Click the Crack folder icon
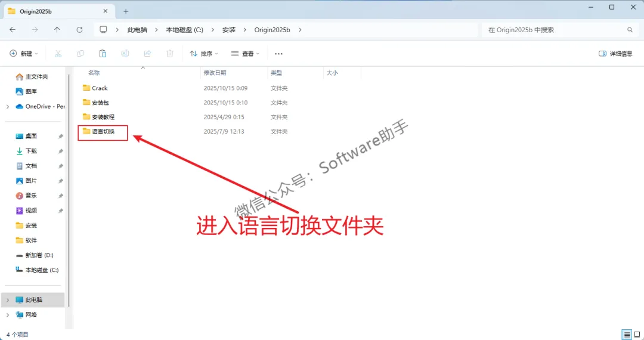The height and width of the screenshot is (340, 644). [86, 88]
